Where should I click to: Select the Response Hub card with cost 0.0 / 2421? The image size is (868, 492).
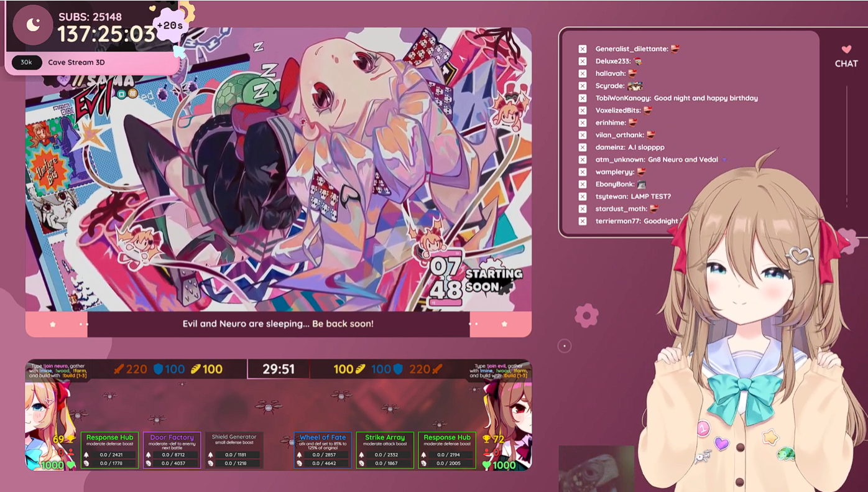[x=109, y=450]
